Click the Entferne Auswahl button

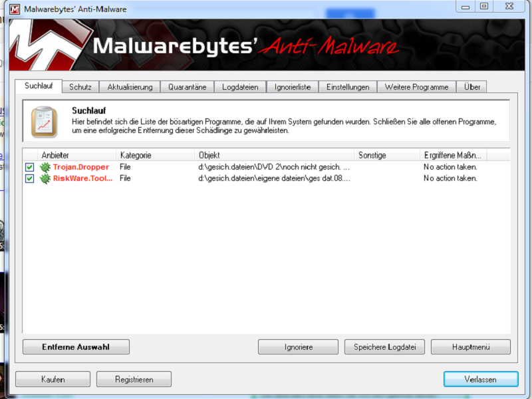click(76, 346)
